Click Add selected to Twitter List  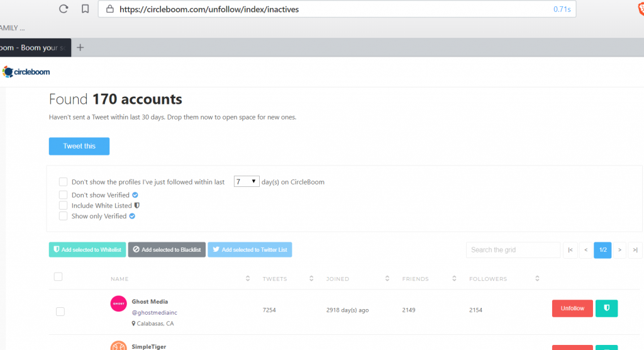pyautogui.click(x=250, y=250)
